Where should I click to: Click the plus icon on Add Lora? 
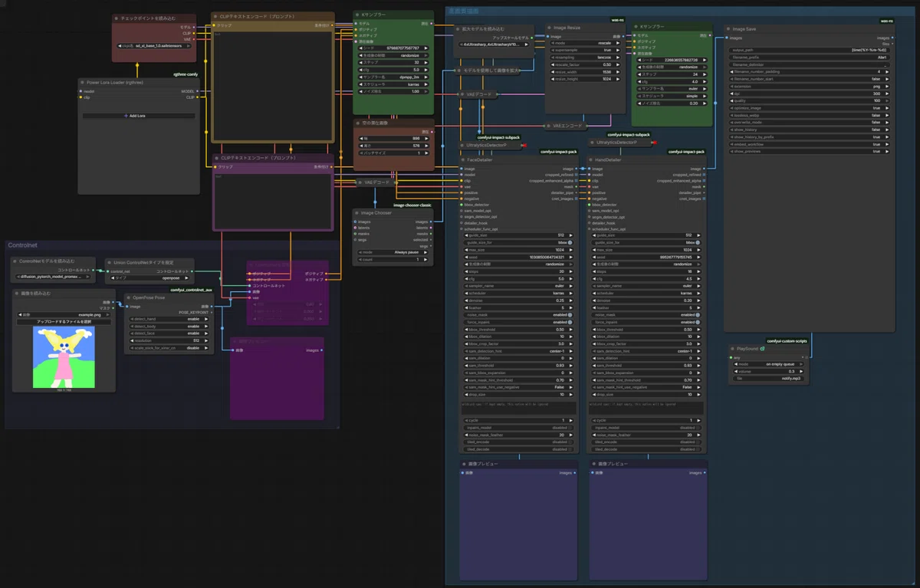(125, 116)
